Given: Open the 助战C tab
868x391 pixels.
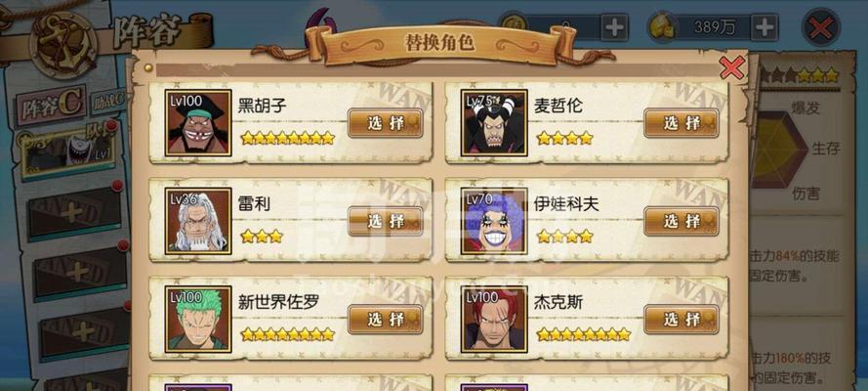Looking at the screenshot, I should 109,102.
